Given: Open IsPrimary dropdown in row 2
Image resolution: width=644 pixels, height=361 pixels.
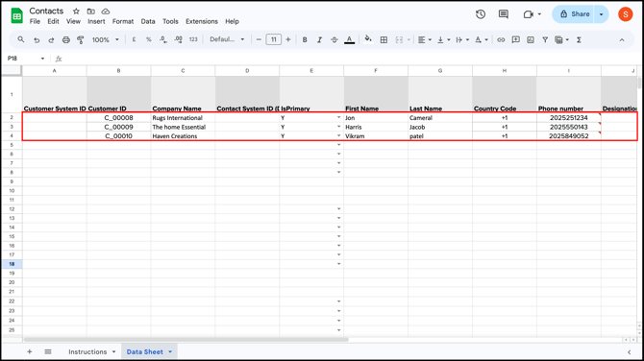Looking at the screenshot, I should 339,118.
